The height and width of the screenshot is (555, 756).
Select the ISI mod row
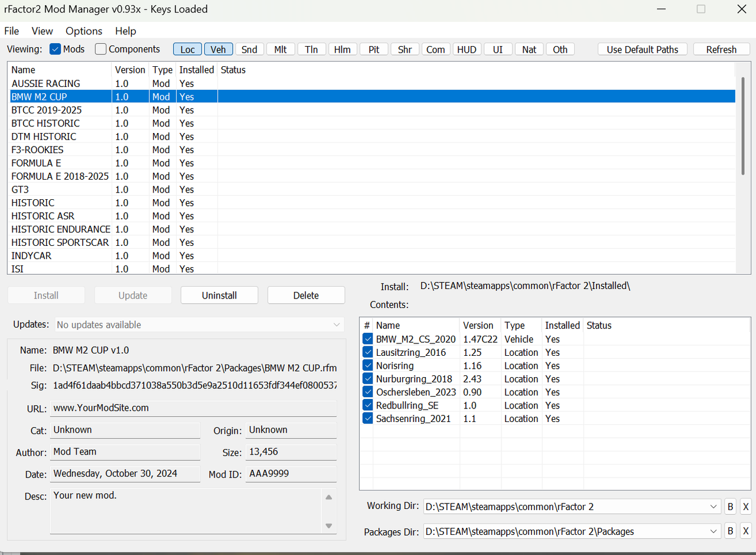pos(372,268)
